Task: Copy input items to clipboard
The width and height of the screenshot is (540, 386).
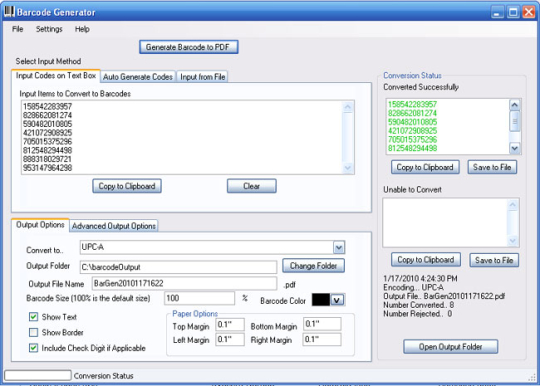Action: [x=127, y=186]
